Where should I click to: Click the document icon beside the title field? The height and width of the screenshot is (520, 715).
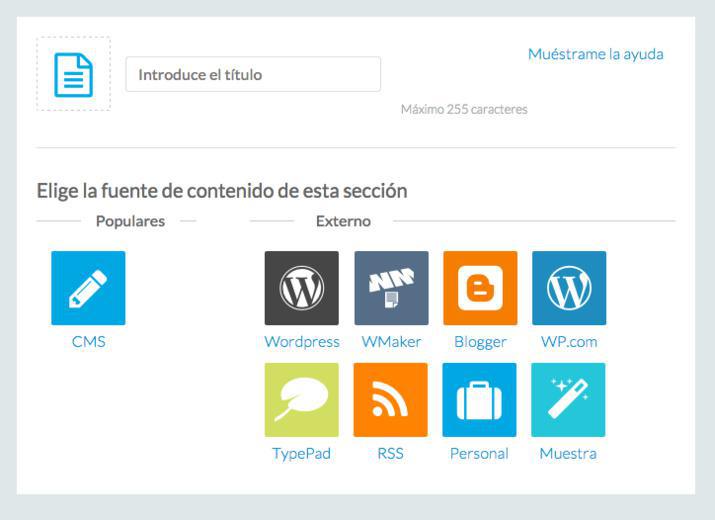(x=73, y=74)
